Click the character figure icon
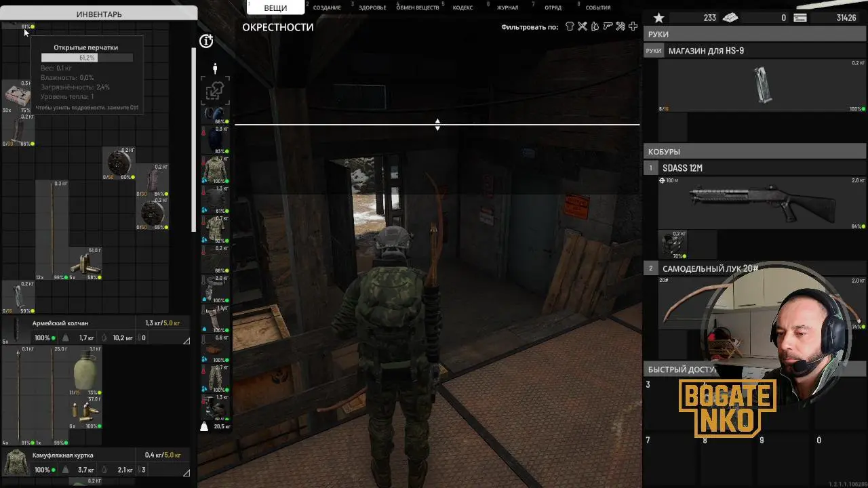Viewport: 868px width, 488px height. [215, 68]
